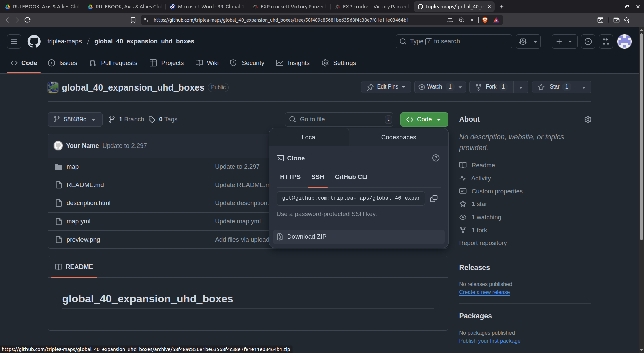This screenshot has width=644, height=353.
Task: Open Brave Leo AI sparkle icon
Action: point(626,20)
